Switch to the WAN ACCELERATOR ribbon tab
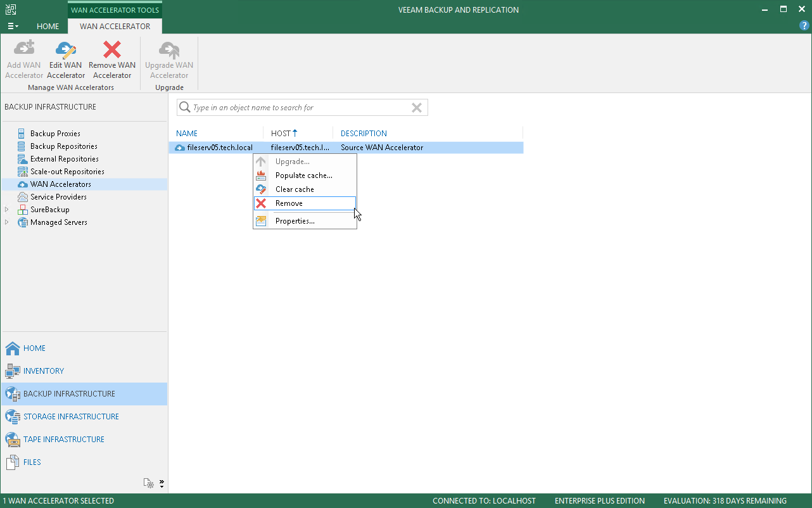Viewport: 812px width, 508px height. tap(115, 27)
